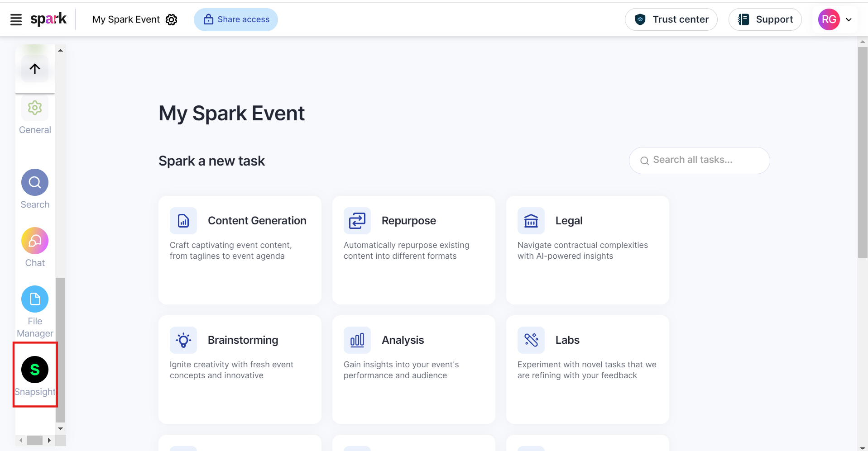Click the page scrollbar down arrow
Image resolution: width=868 pixels, height=451 pixels.
coord(863,447)
